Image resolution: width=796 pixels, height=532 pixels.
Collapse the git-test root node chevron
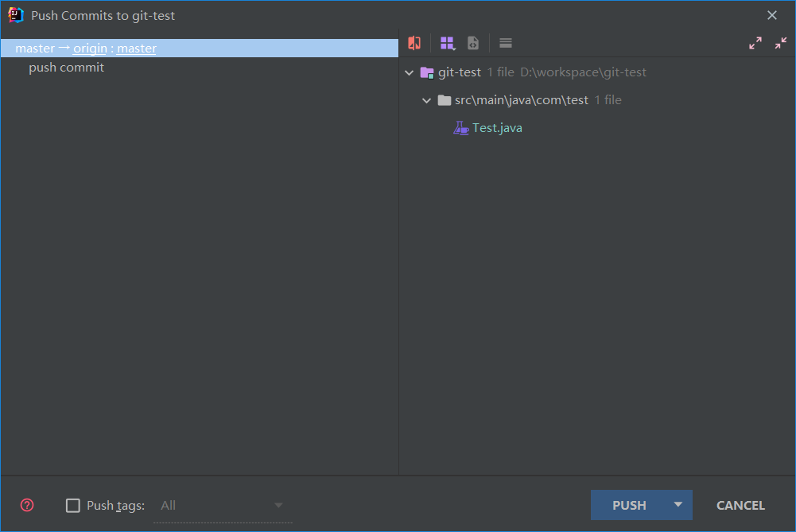point(410,72)
